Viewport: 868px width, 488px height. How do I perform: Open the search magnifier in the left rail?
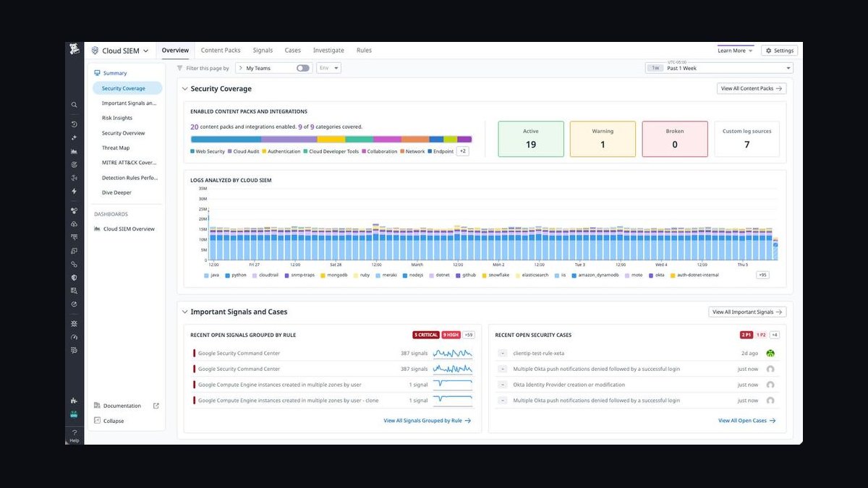point(74,105)
